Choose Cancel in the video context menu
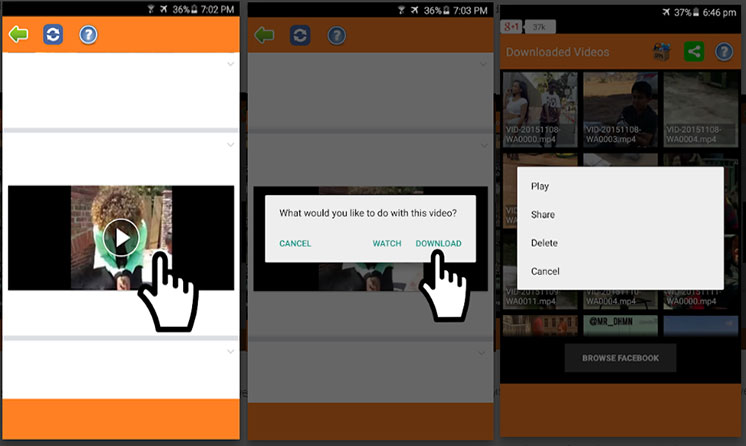This screenshot has width=746, height=446. 545,271
